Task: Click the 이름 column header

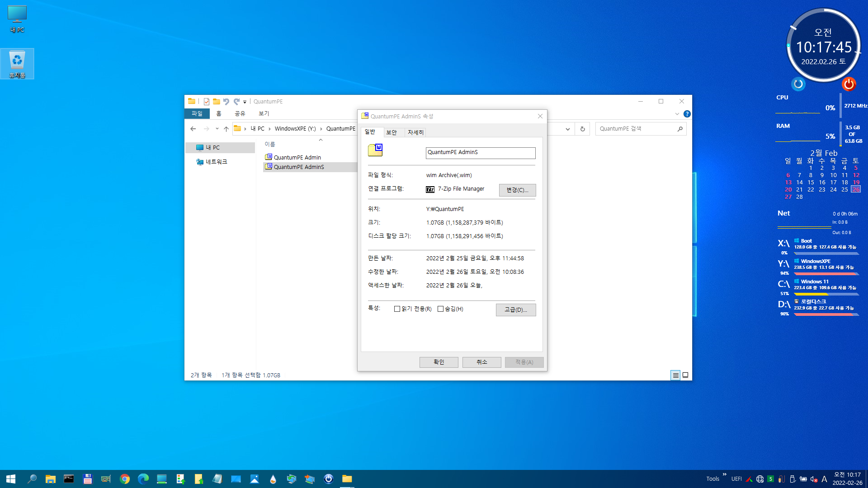Action: (270, 144)
